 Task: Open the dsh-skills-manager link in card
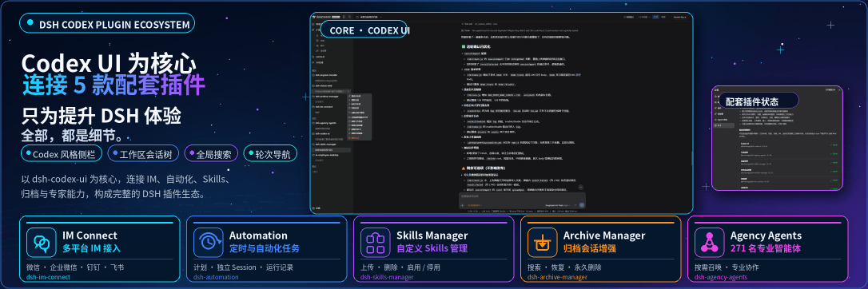387,277
